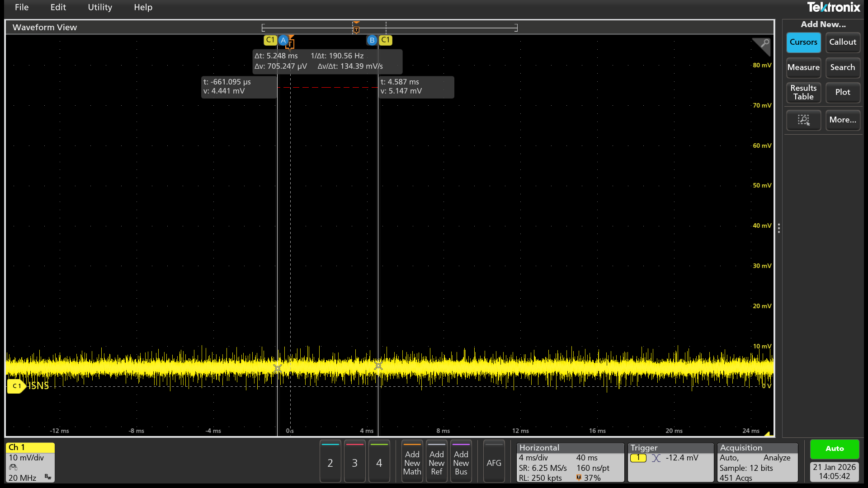This screenshot has height=488, width=868.
Task: Click the Tektronix logo
Action: (833, 7)
